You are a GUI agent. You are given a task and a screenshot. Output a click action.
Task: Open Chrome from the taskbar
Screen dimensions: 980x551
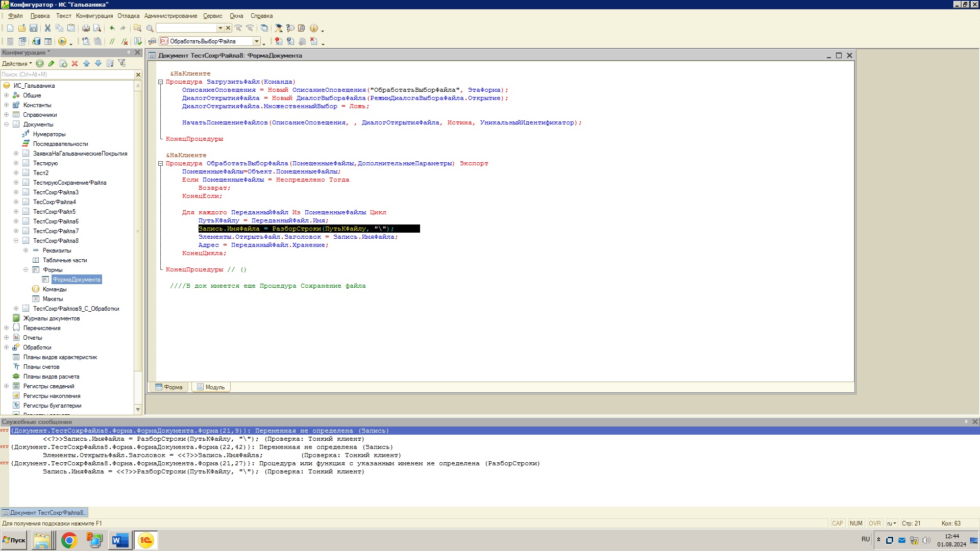(x=69, y=540)
